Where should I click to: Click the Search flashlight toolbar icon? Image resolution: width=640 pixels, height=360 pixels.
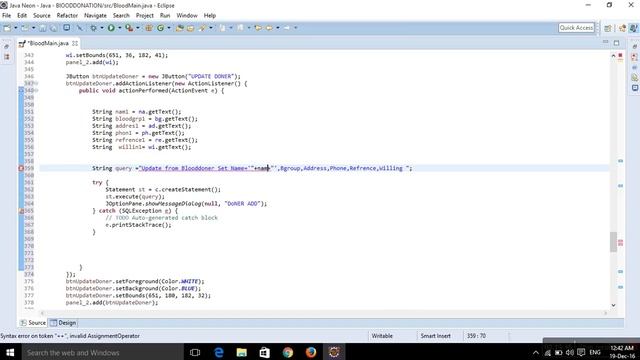(x=202, y=28)
